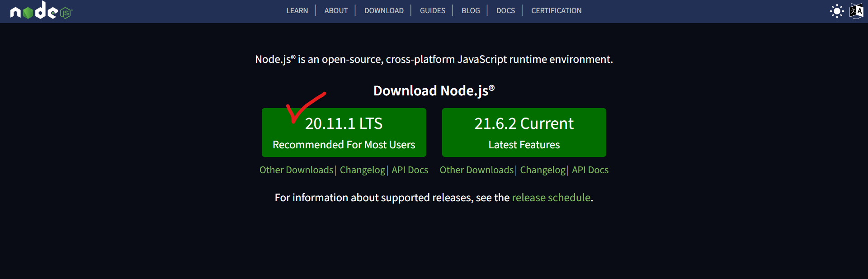Screen dimensions: 868x279
Task: Toggle the light/dark theme sun icon
Action: (837, 11)
